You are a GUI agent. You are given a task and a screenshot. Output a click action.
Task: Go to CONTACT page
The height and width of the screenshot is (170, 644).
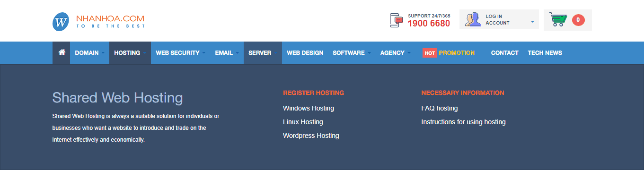(505, 53)
